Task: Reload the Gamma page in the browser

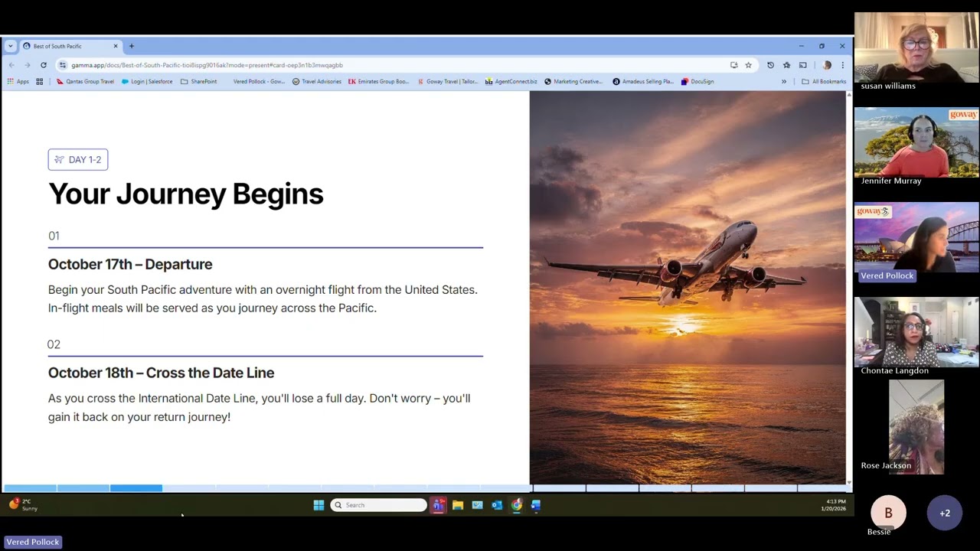Action: click(x=44, y=65)
